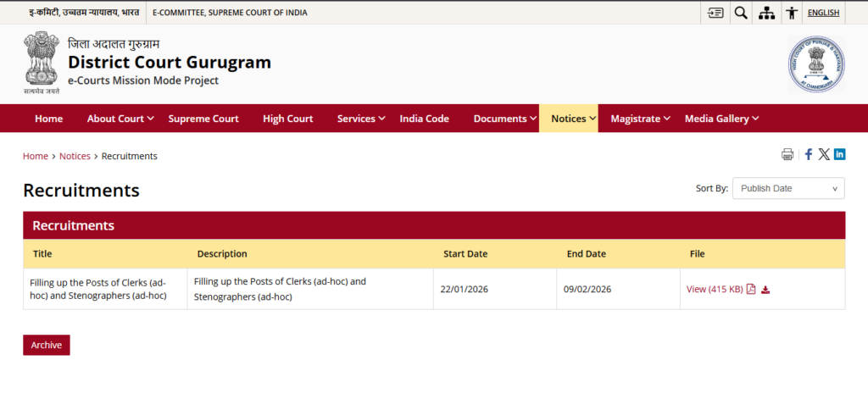Print the page using the printer icon
This screenshot has height=410, width=868.
coord(787,154)
